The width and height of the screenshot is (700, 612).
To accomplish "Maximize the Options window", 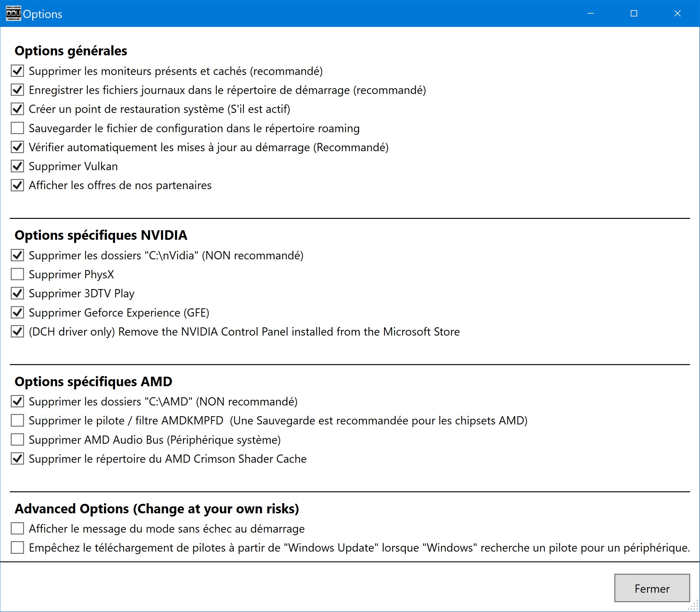I will [x=634, y=14].
